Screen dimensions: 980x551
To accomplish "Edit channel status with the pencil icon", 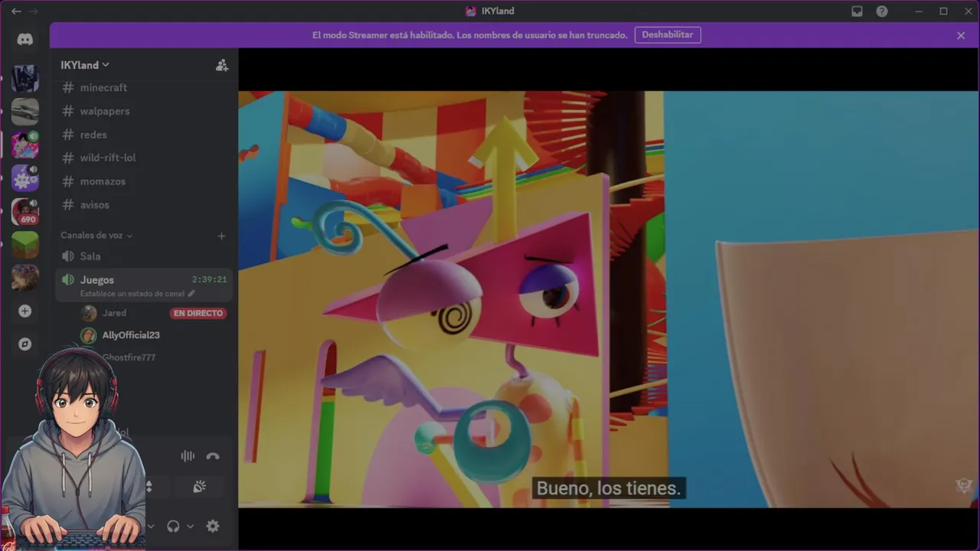I will [191, 293].
